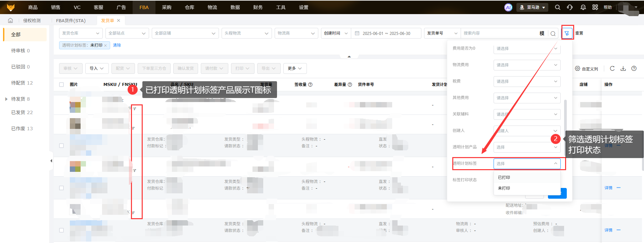Open the 透明计划标签 select box

coord(526,163)
